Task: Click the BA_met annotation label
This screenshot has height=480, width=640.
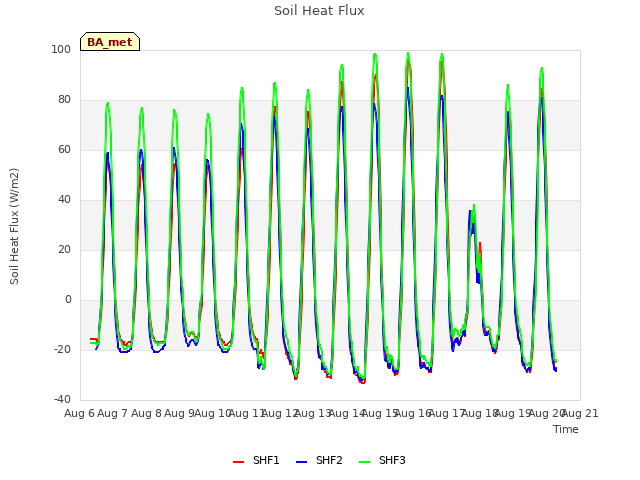Action: (x=110, y=42)
